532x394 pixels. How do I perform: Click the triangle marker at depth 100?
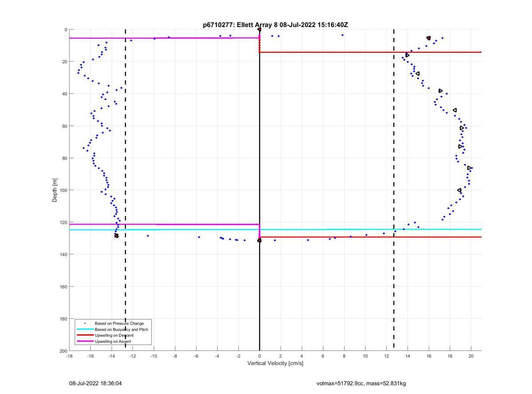point(459,191)
